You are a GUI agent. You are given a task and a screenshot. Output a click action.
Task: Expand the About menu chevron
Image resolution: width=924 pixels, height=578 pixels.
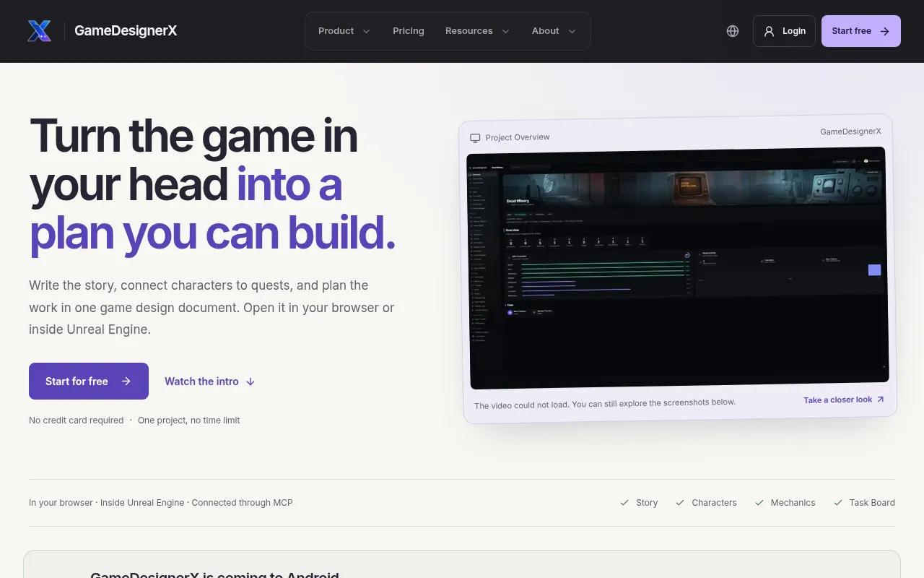pos(572,31)
